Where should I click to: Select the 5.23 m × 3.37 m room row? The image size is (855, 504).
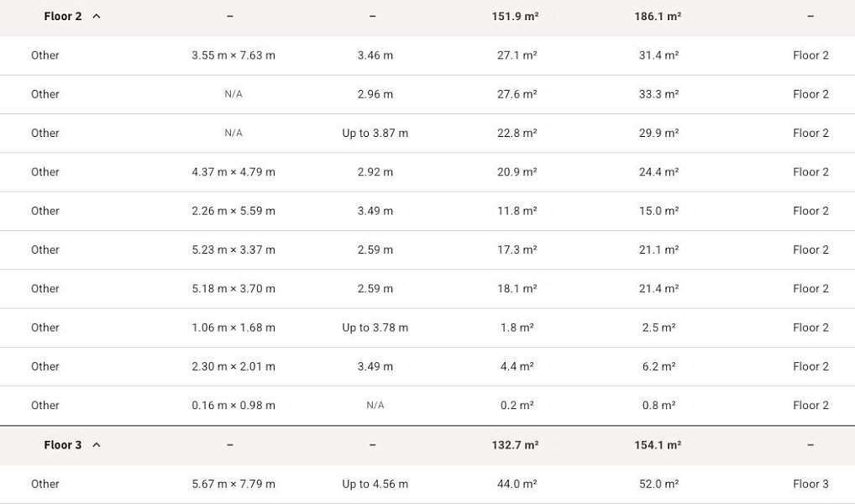tap(427, 249)
